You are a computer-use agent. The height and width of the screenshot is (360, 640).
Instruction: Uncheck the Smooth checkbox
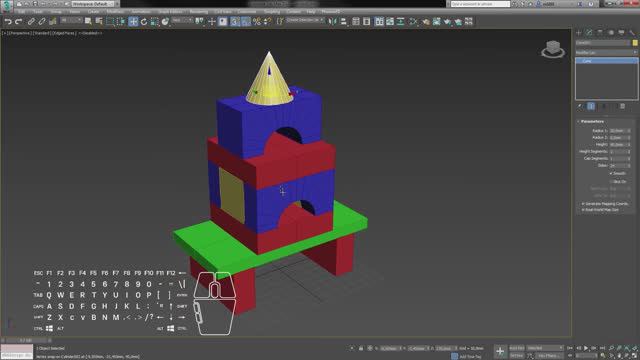coord(611,173)
